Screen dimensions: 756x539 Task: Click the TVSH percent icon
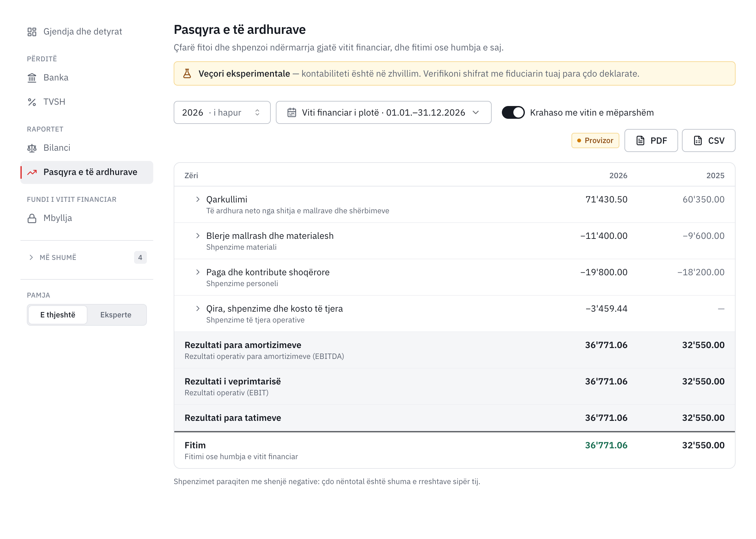[x=32, y=102]
